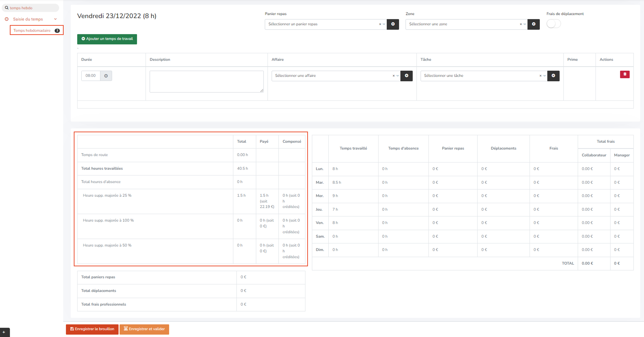Open the Sélectionner un panier repas dropdown
Screen dimensions: 644x337
(322, 24)
